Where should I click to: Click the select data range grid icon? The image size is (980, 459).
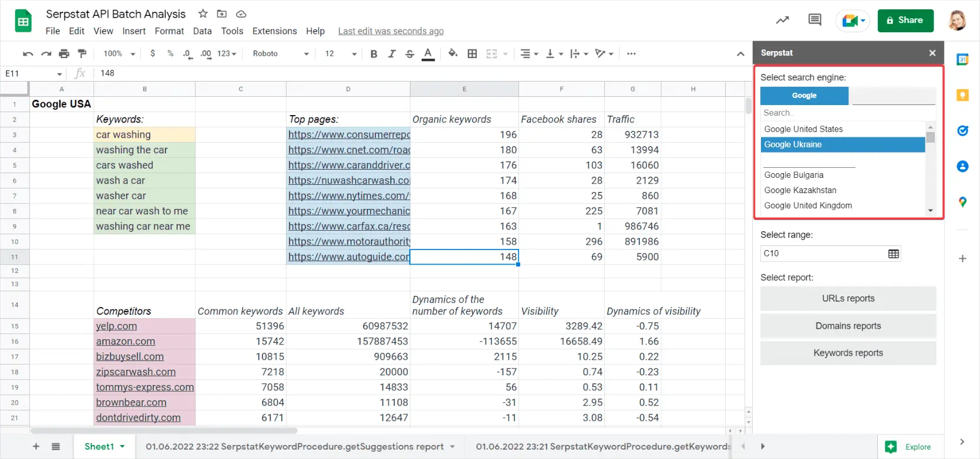coord(893,254)
